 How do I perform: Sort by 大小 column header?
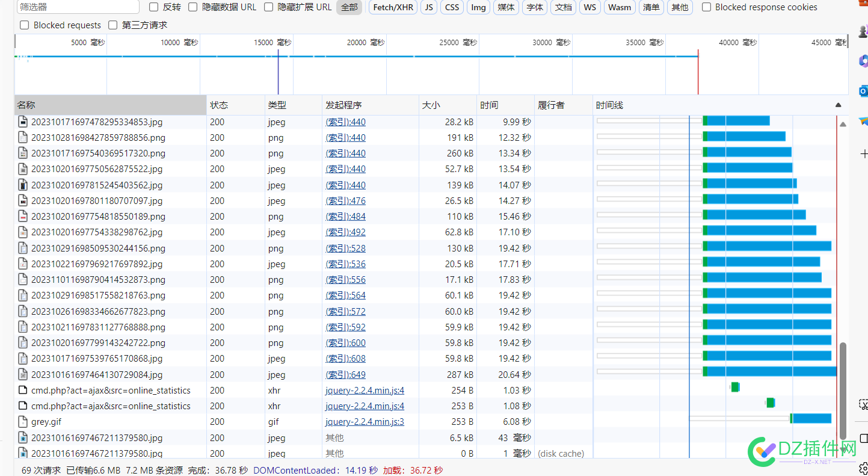pyautogui.click(x=448, y=105)
